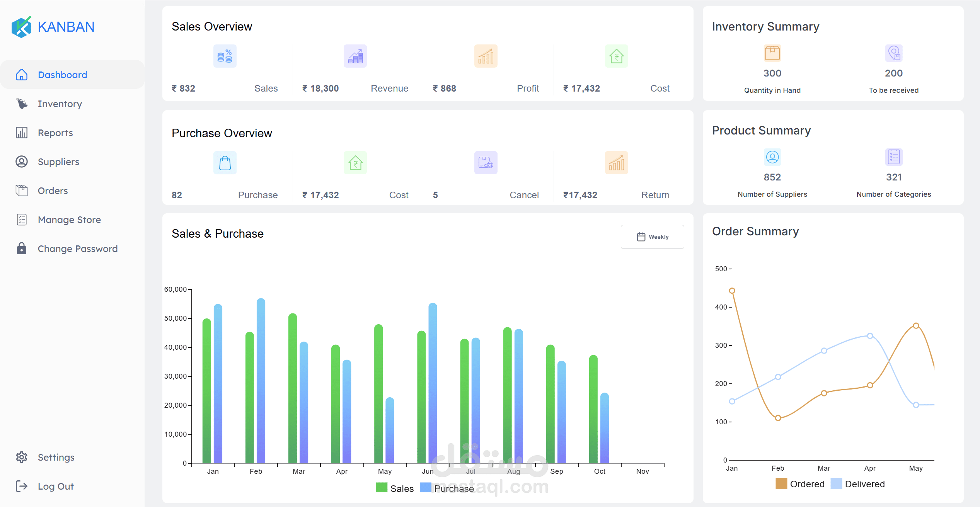Click the Profit bar chart icon
The height and width of the screenshot is (507, 980).
[x=486, y=56]
